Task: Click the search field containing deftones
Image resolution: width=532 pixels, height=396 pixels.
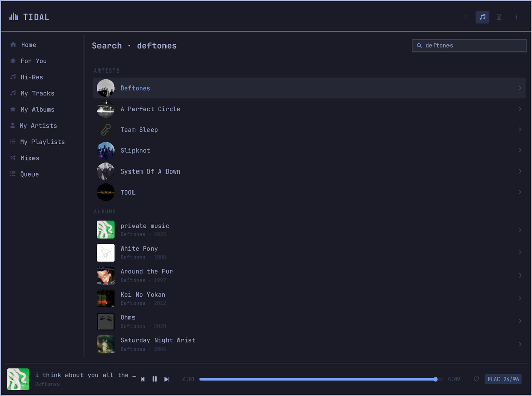Action: (x=469, y=45)
